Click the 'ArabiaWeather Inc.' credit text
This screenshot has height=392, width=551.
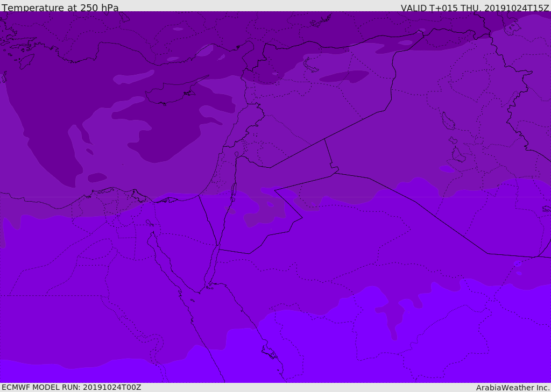coord(513,388)
